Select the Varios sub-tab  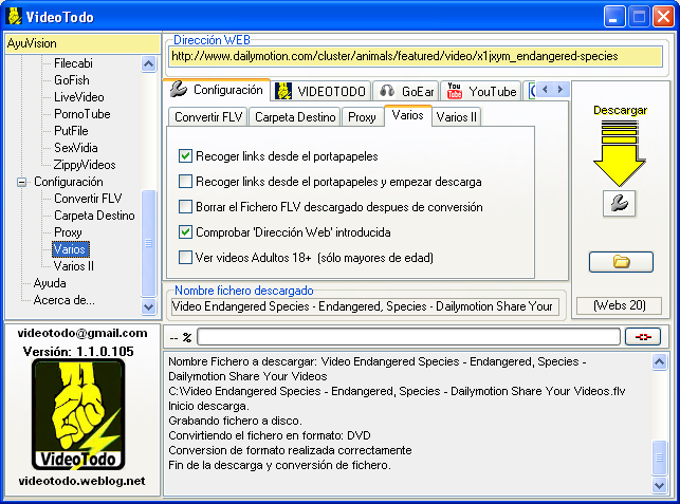[408, 115]
